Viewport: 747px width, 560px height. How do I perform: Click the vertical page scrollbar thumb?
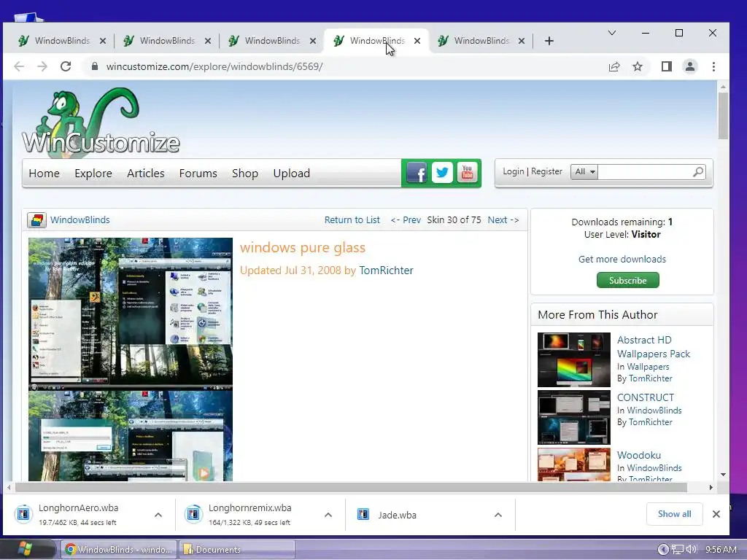(x=723, y=116)
